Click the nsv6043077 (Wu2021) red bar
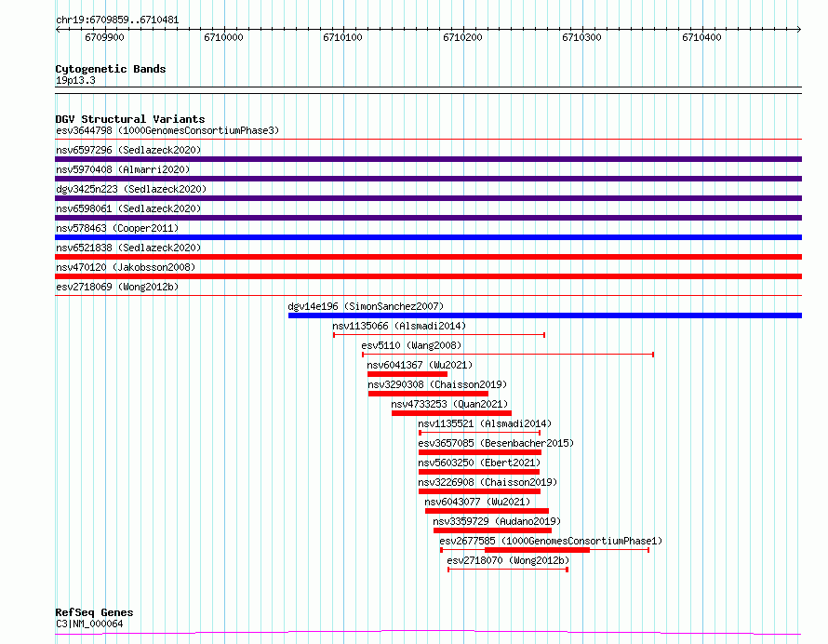 487,511
